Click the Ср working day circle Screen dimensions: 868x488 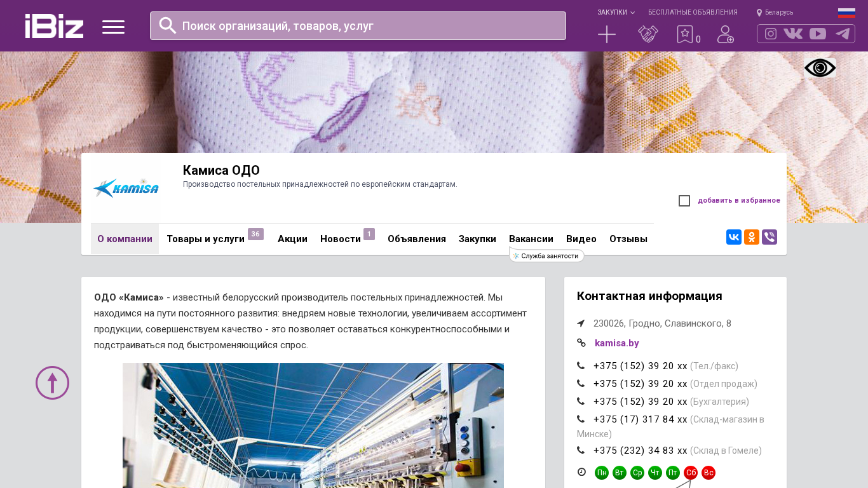pyautogui.click(x=637, y=473)
